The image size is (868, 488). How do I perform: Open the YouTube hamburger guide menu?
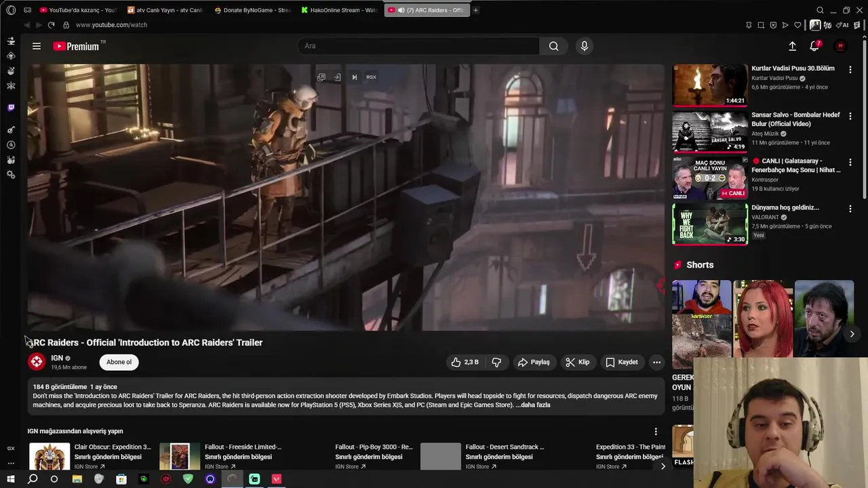coord(37,46)
